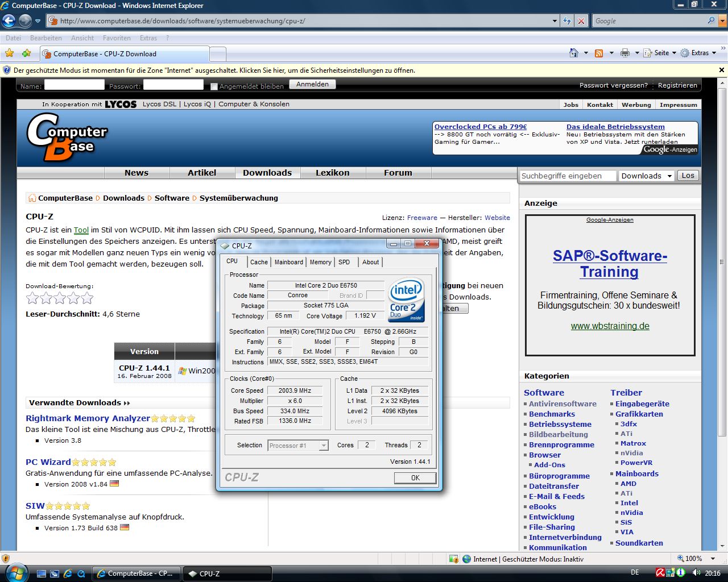Click the Suchbegriffe eingeben search field

[568, 176]
